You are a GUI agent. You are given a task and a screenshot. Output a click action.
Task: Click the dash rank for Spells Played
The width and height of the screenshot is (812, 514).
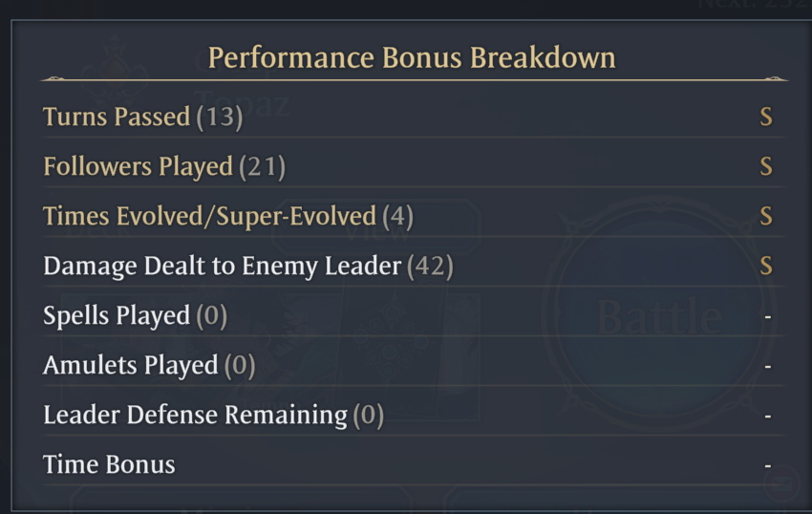[767, 316]
